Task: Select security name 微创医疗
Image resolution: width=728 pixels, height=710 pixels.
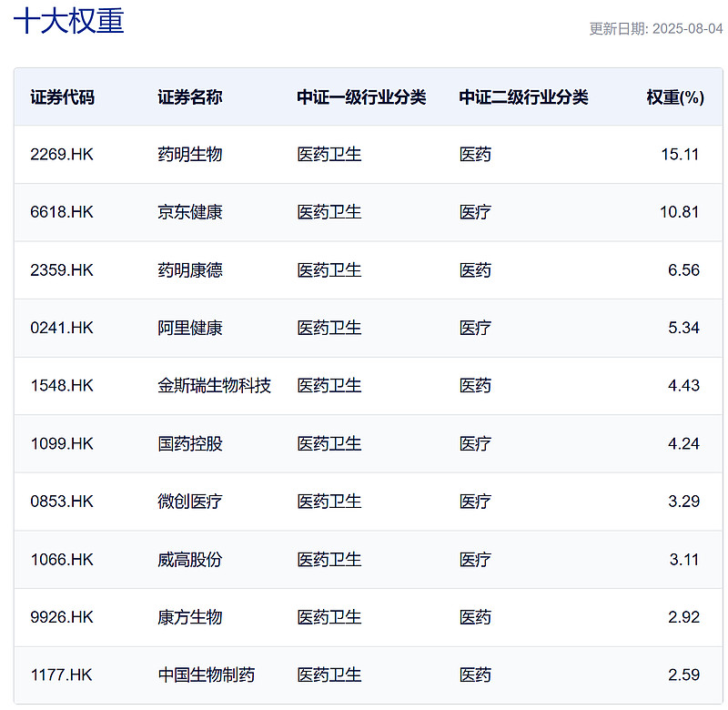Action: tap(190, 502)
